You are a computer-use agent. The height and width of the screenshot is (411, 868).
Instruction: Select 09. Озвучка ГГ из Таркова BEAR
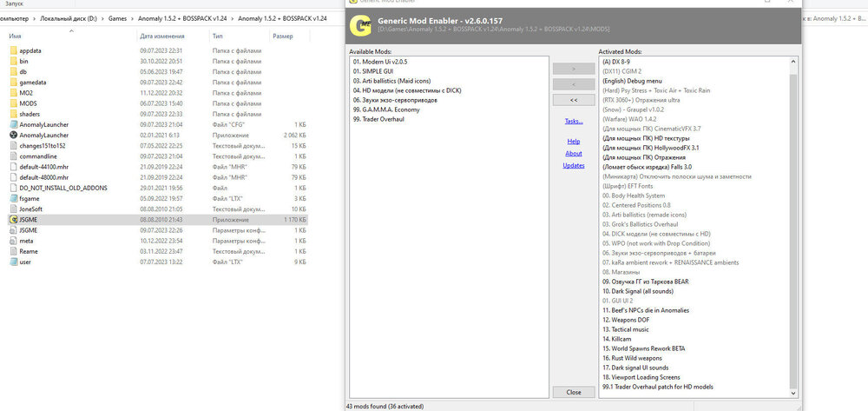point(645,282)
